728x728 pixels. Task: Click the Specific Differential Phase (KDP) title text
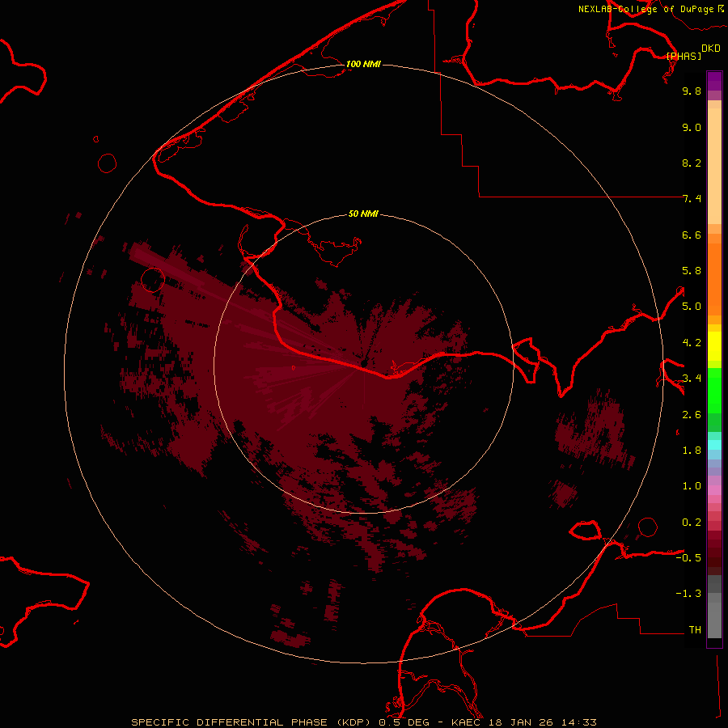251,722
